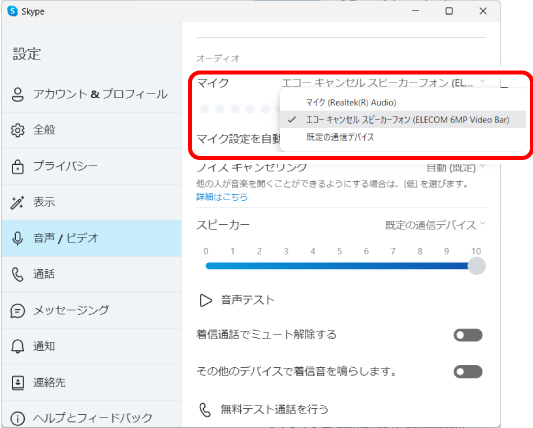Click the オーディオ section label
The image size is (533, 428).
tap(218, 58)
